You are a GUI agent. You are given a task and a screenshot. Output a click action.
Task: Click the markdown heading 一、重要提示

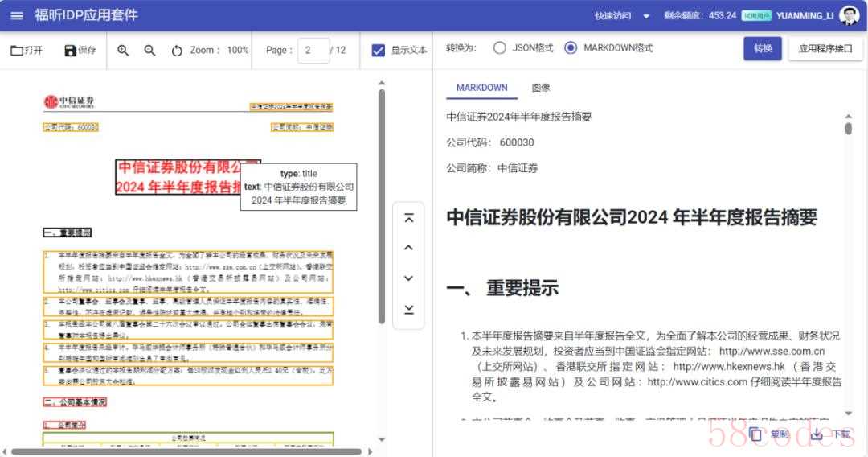[502, 288]
